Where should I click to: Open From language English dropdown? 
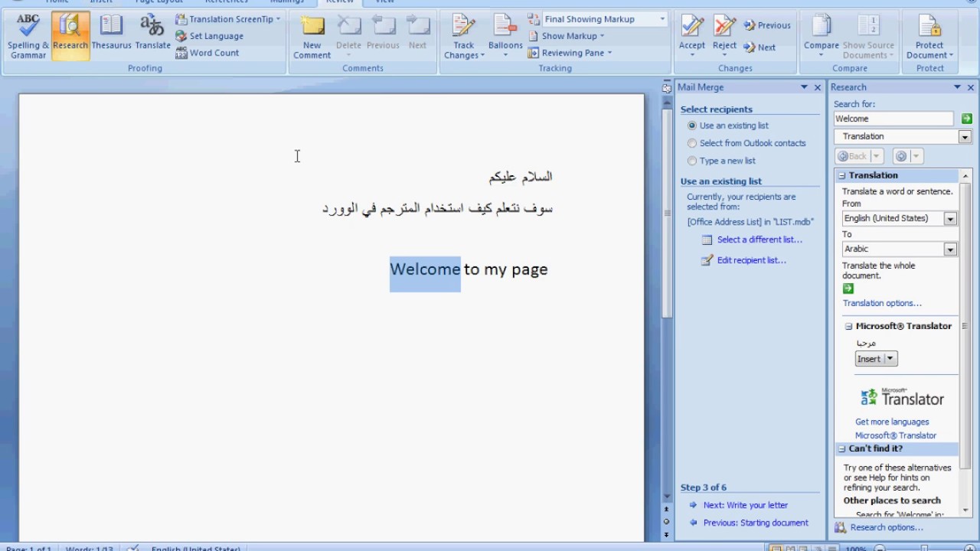pos(950,219)
